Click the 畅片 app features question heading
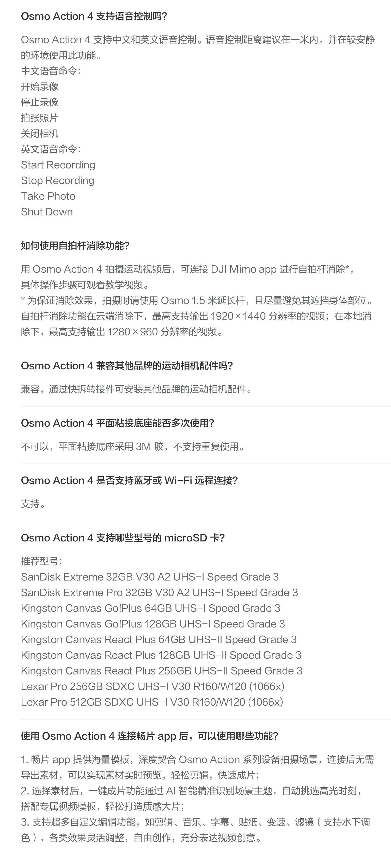The width and height of the screenshot is (391, 868). tap(150, 736)
